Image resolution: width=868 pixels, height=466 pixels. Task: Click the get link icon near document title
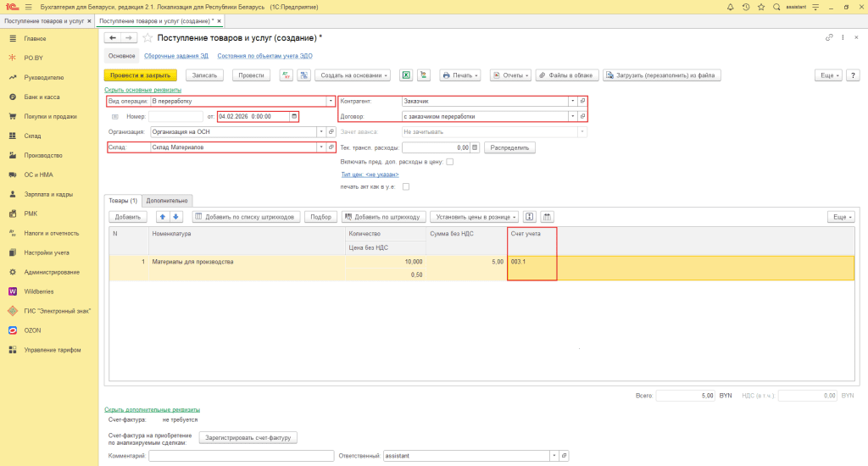pos(829,38)
